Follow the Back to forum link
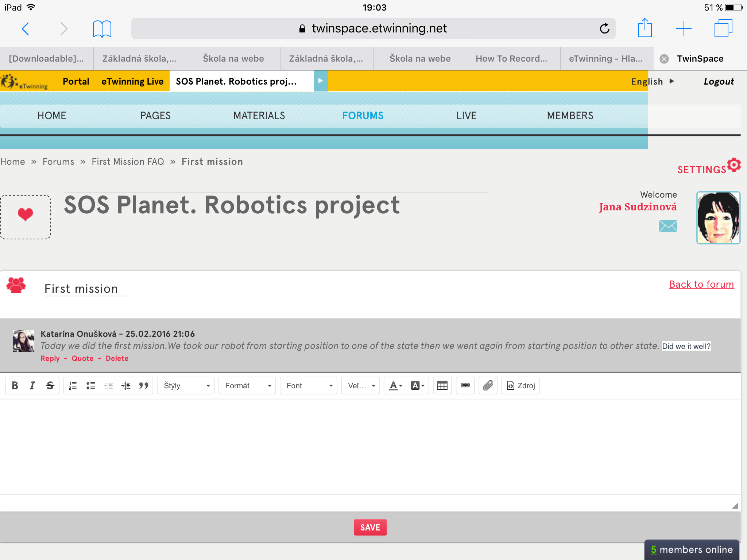The image size is (747, 560). point(701,284)
